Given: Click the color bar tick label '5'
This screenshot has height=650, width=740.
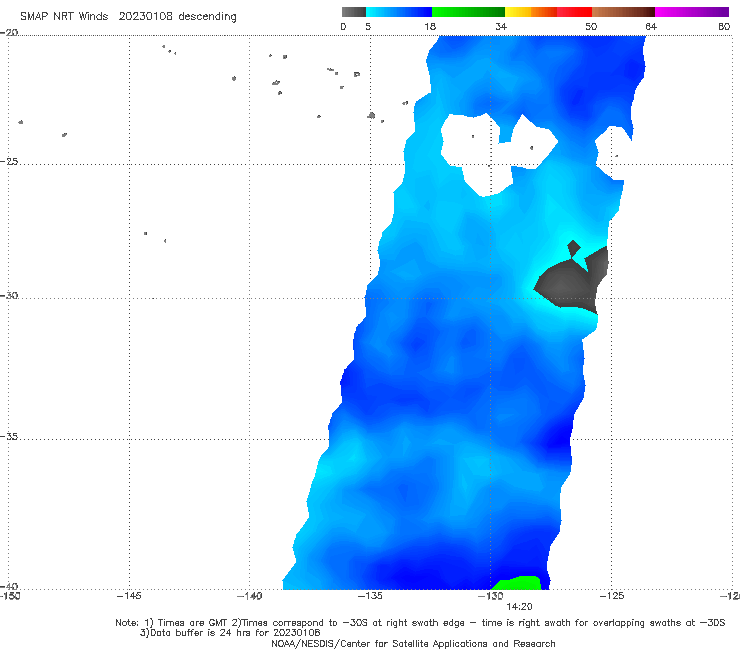Looking at the screenshot, I should pos(368,27).
